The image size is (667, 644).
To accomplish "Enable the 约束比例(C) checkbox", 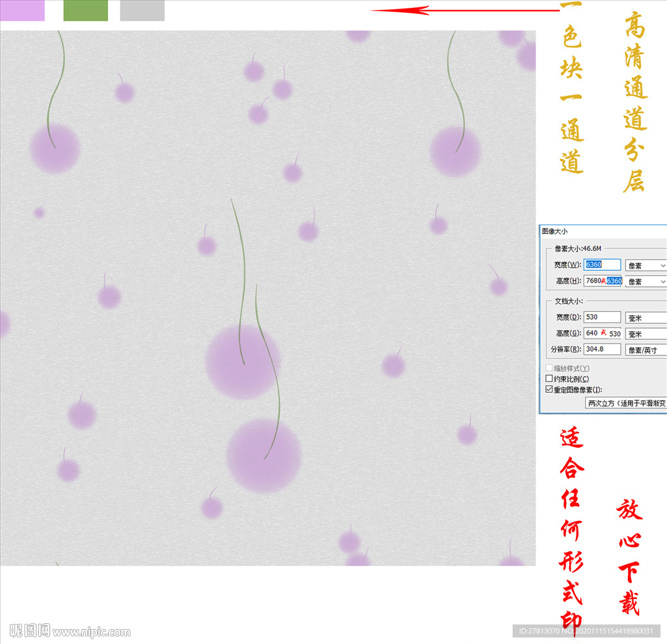I will pos(549,378).
